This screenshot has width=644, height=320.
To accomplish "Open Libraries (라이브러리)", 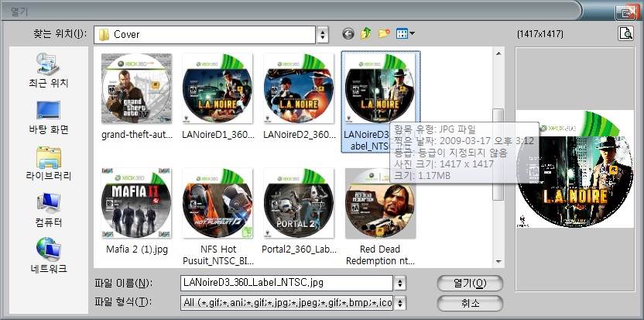I will (49, 163).
